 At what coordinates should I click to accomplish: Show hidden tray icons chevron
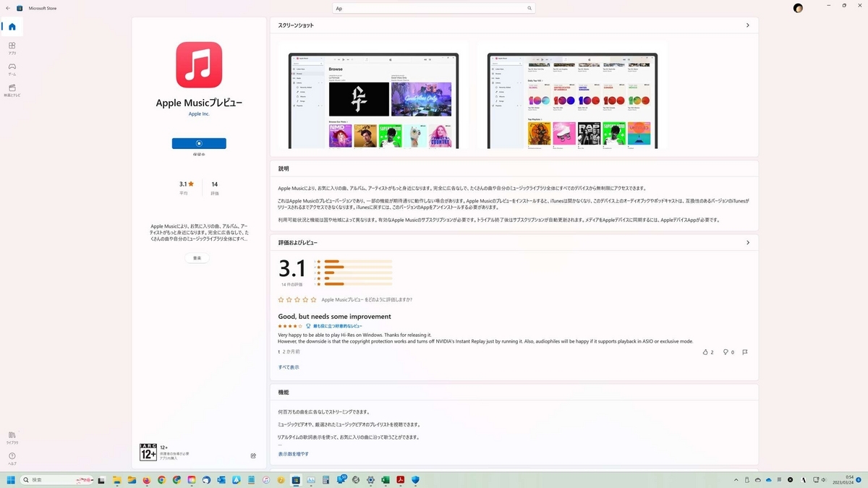tap(736, 480)
